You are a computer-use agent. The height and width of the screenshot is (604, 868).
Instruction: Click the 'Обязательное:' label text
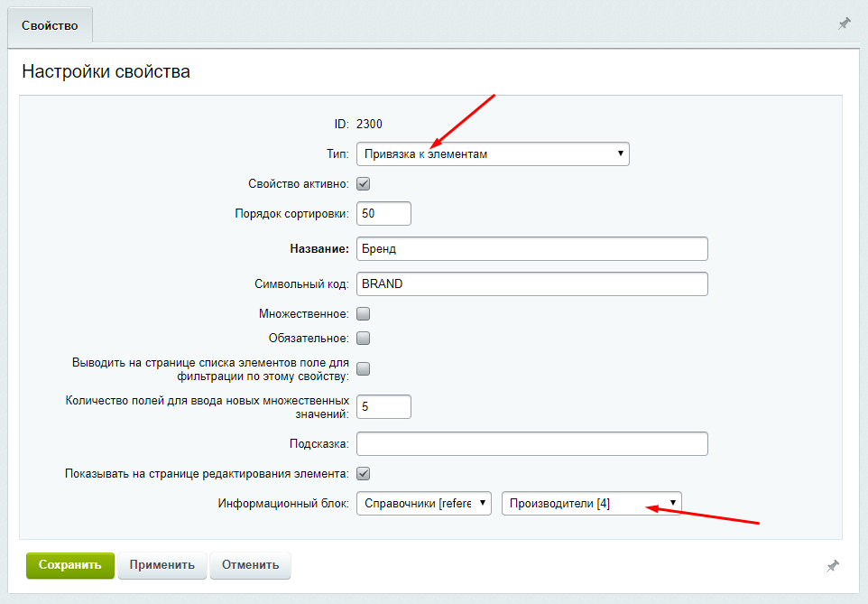[309, 338]
